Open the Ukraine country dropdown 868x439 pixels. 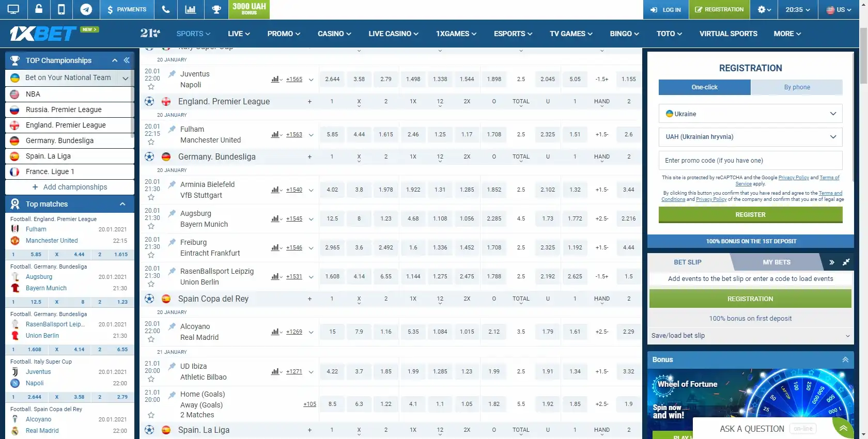[750, 114]
